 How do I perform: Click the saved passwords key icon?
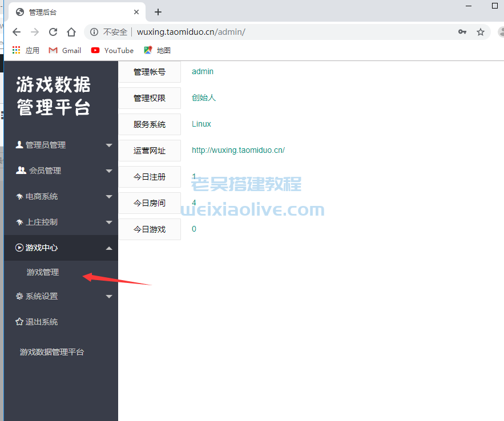(462, 32)
